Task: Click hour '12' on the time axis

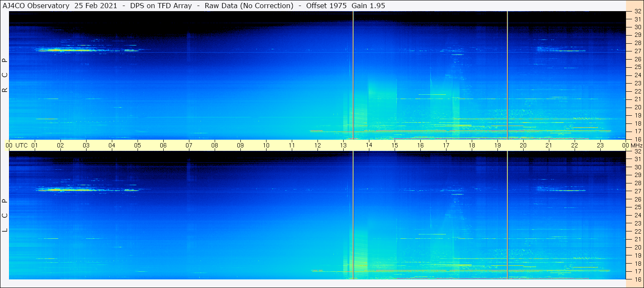Action: tap(318, 145)
